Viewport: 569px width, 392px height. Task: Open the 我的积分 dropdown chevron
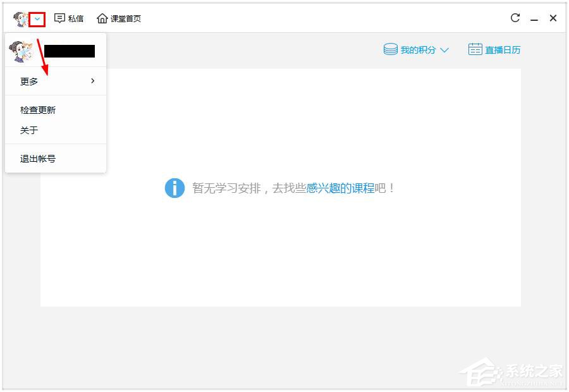[x=446, y=49]
